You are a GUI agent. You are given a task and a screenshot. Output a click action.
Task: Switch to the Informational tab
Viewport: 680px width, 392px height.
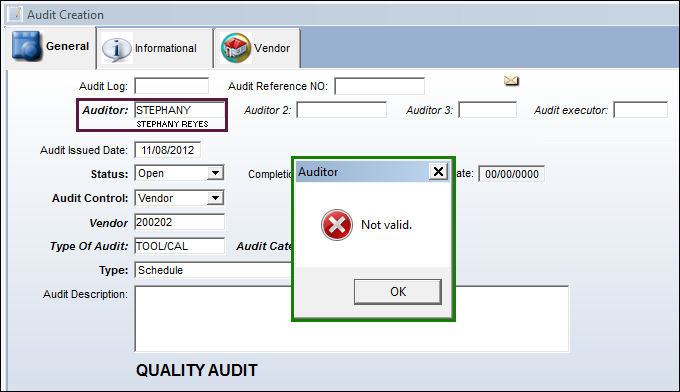click(x=155, y=48)
